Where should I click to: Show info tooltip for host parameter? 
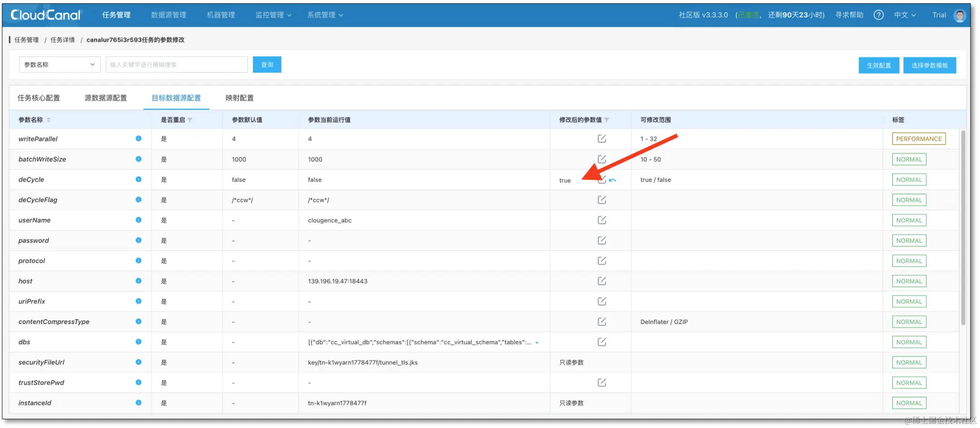point(139,281)
